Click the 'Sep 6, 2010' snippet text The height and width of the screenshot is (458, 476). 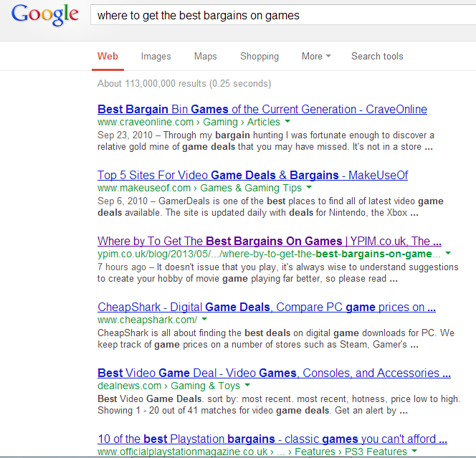tap(123, 201)
